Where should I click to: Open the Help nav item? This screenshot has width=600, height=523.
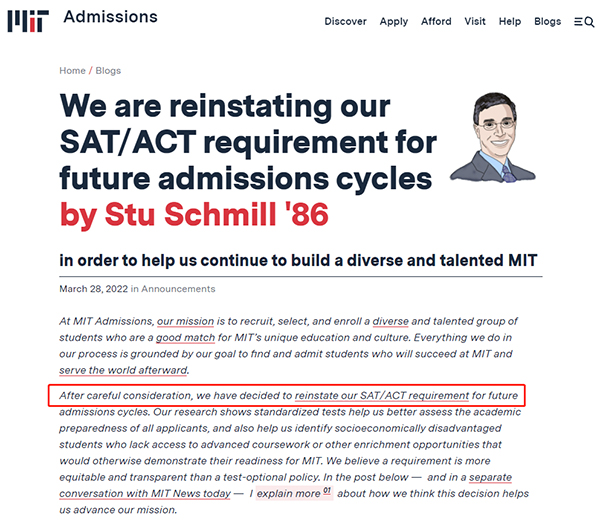(x=510, y=22)
